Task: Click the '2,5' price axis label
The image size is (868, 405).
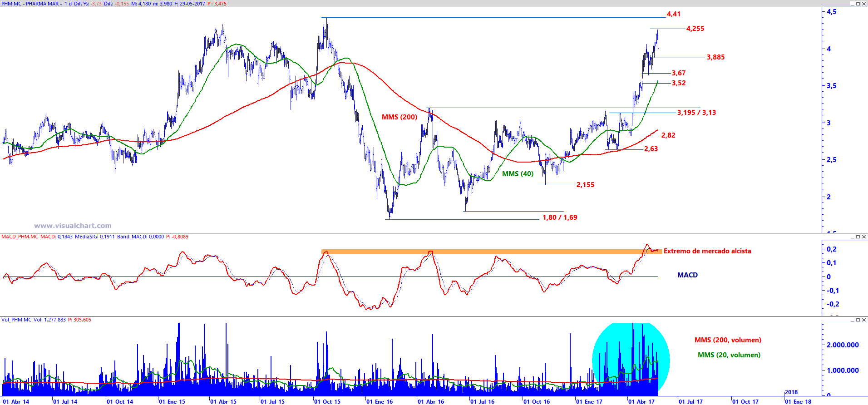Action: coord(831,160)
